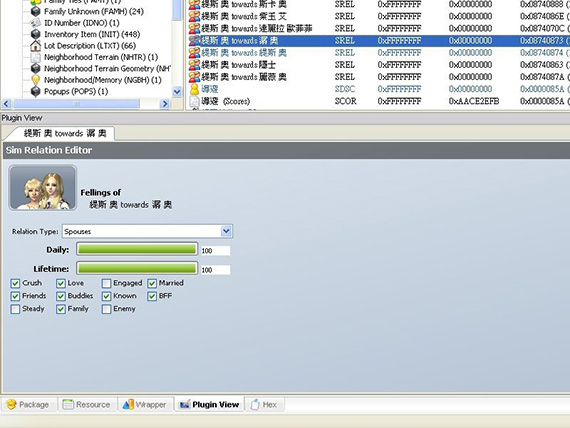Click the Neighborhood Terrain (NHTR) document icon
The height and width of the screenshot is (428, 570).
35,57
